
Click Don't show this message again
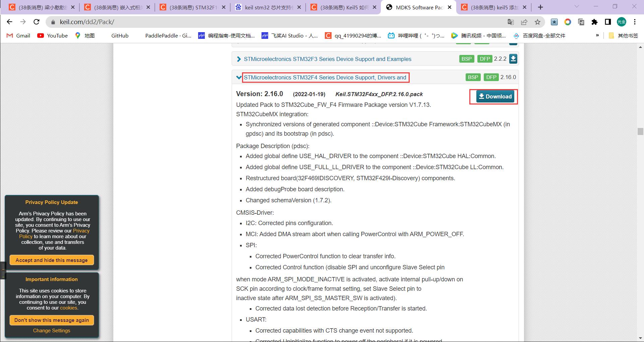tap(52, 320)
